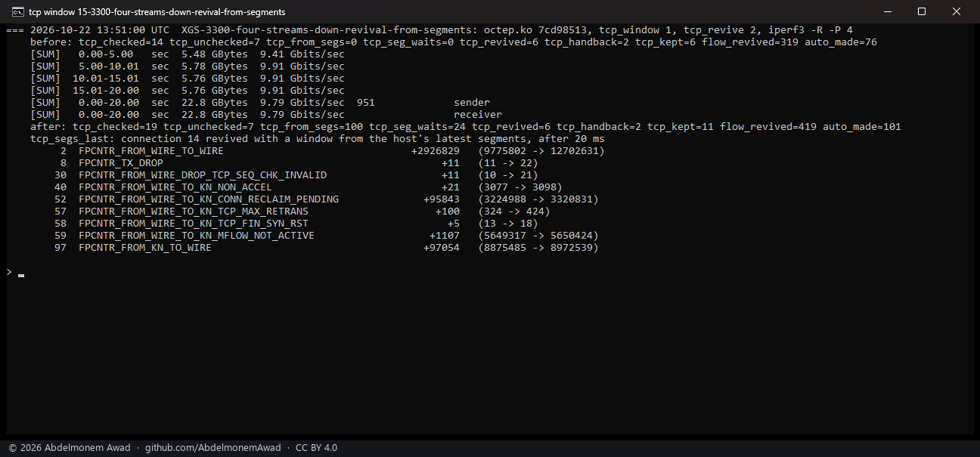Screen dimensions: 980x457
Task: Click the "15.01-20.00" interval
Action: point(106,91)
